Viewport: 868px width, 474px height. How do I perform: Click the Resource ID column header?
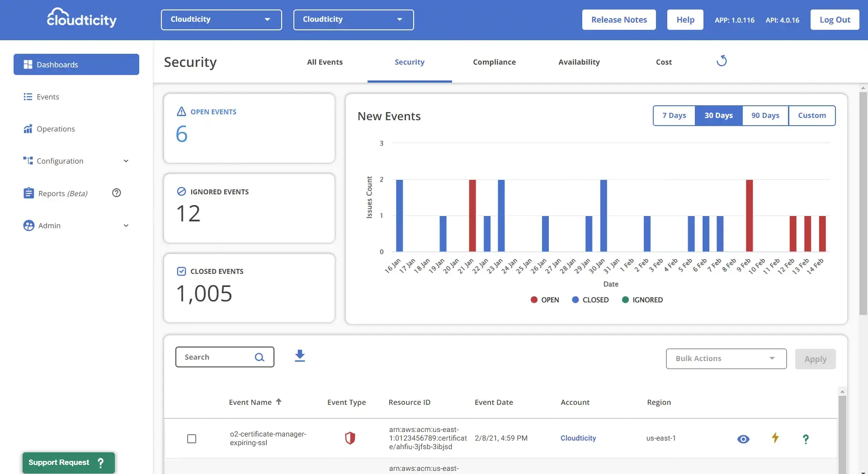coord(409,402)
